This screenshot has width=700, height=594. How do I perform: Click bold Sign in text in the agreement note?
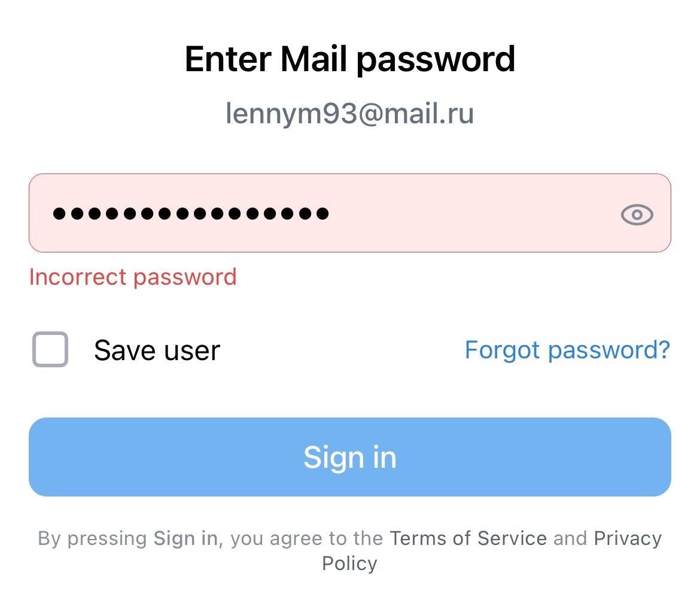pyautogui.click(x=185, y=538)
